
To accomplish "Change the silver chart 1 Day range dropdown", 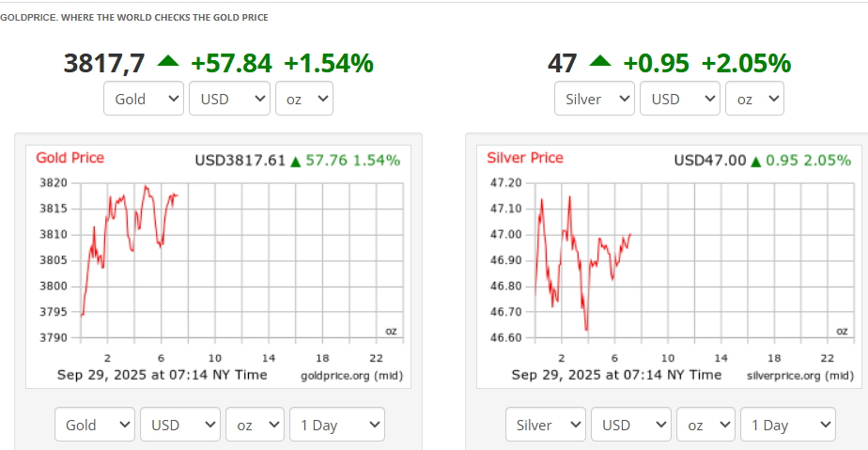I will [x=788, y=425].
